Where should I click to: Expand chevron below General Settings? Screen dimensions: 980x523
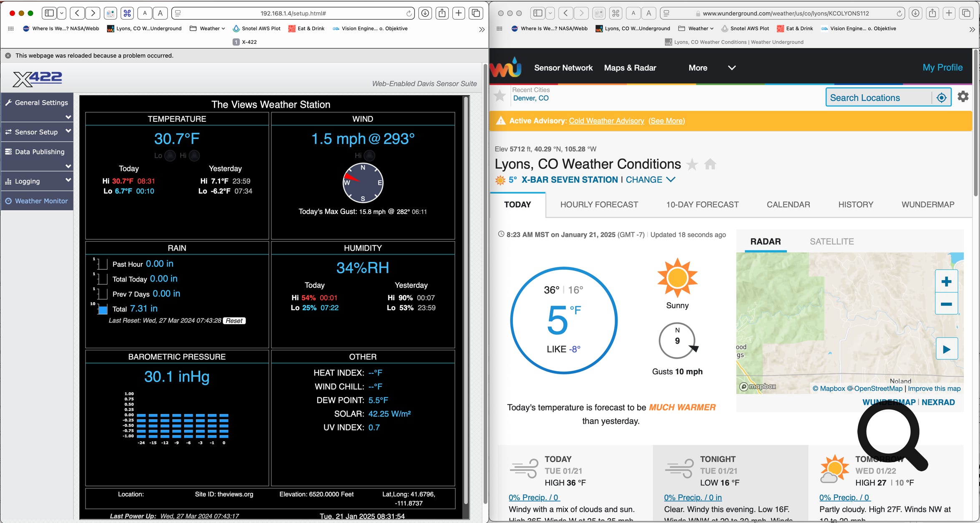coord(68,117)
